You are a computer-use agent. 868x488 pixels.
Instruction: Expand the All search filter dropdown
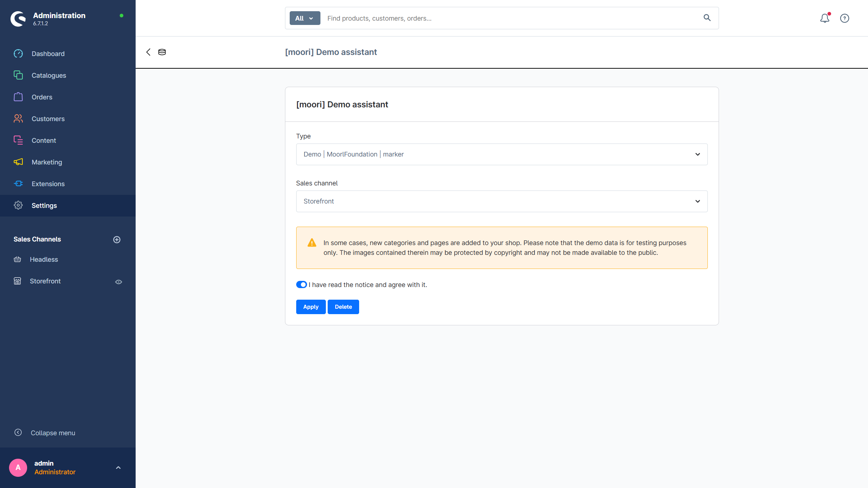point(305,18)
